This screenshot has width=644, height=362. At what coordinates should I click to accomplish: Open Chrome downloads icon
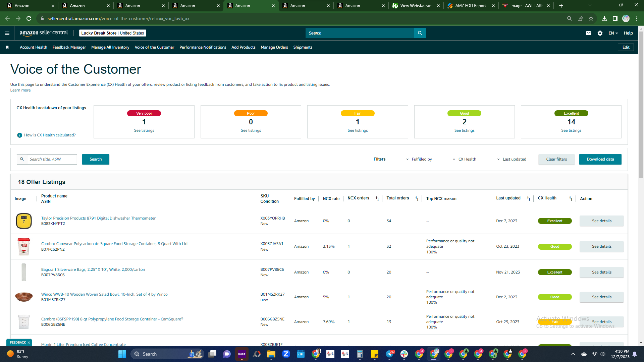pyautogui.click(x=604, y=18)
